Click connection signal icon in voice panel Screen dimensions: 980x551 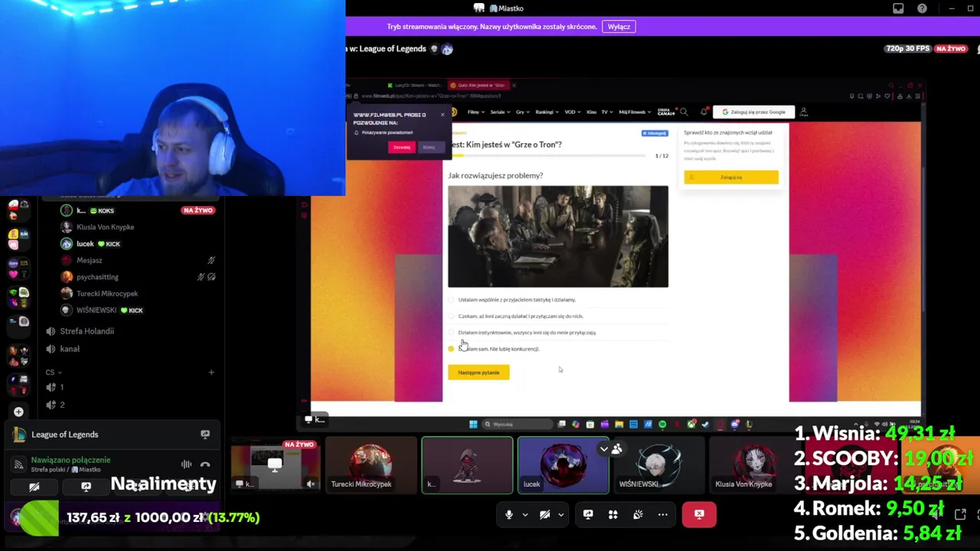(18, 465)
